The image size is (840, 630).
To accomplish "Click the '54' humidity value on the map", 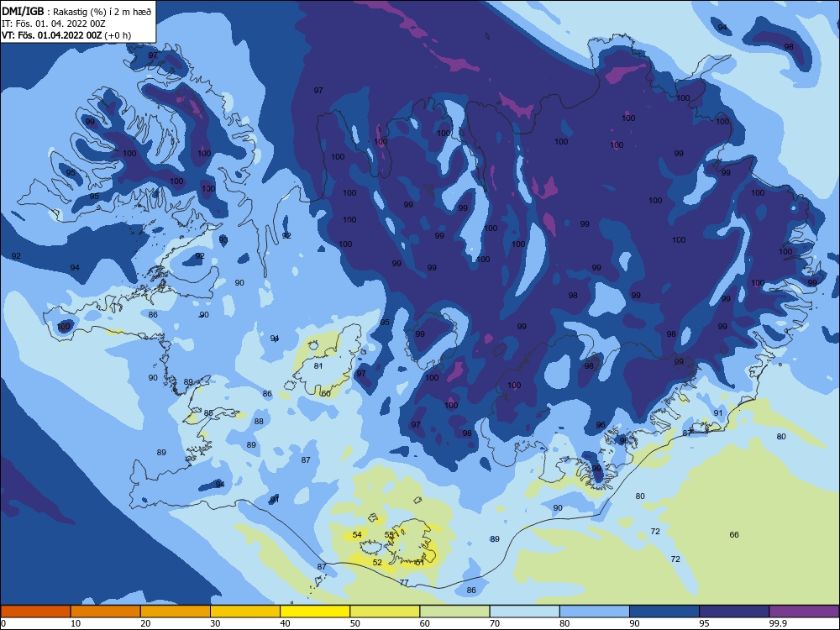I will click(357, 534).
